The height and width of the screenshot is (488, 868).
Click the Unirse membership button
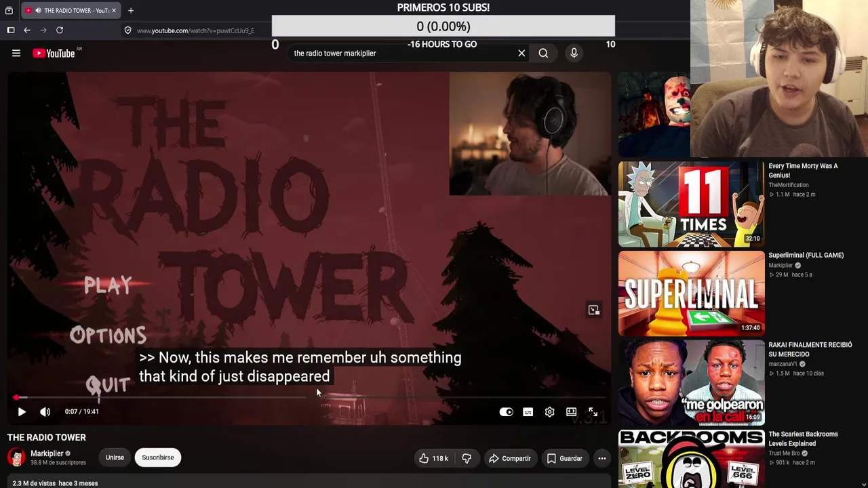pos(115,457)
